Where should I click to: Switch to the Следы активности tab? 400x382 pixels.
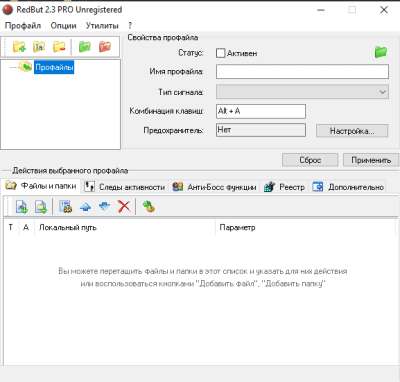tap(125, 187)
